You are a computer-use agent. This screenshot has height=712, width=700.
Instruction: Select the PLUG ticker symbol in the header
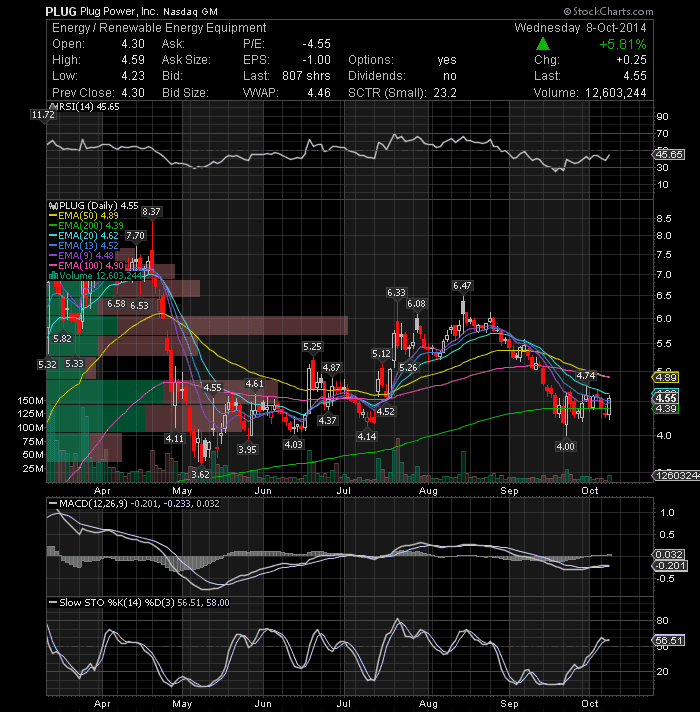[61, 11]
